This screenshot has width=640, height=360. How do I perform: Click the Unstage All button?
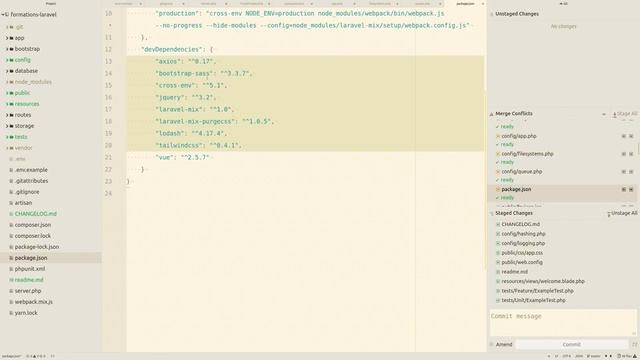click(622, 213)
